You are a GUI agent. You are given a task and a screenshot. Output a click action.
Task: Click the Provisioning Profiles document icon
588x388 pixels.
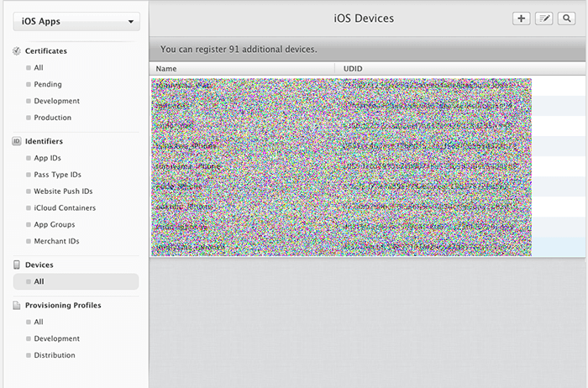click(17, 306)
